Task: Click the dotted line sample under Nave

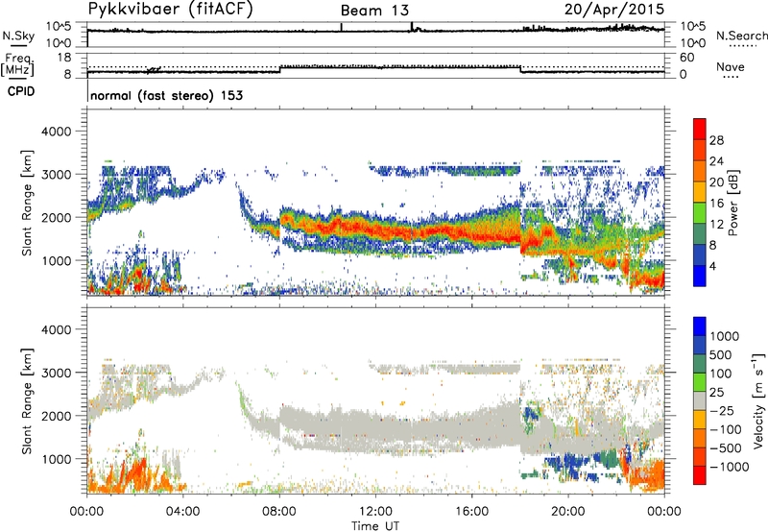Action: pyautogui.click(x=732, y=78)
